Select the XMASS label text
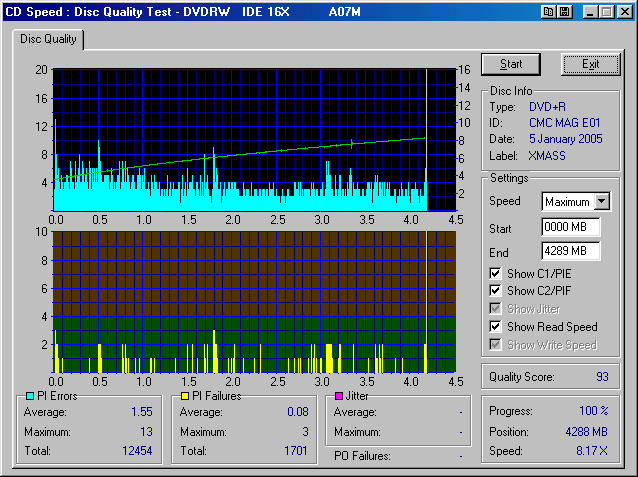The height and width of the screenshot is (477, 638). (x=547, y=156)
